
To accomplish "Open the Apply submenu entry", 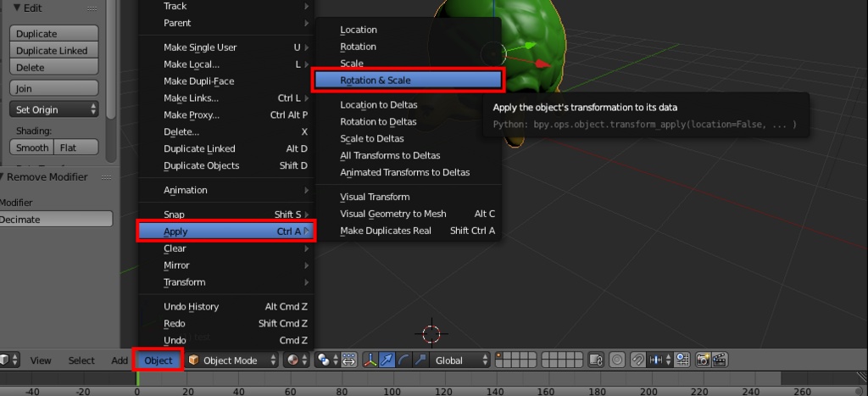I will click(x=225, y=231).
